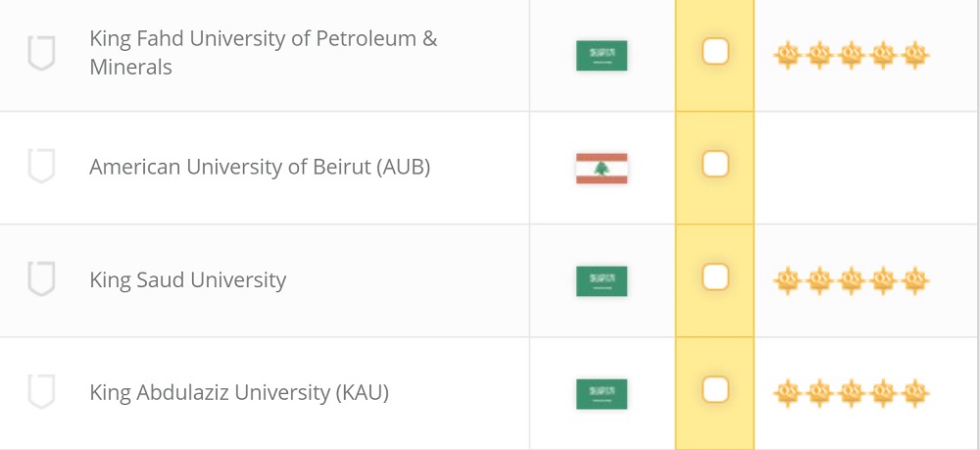Click the five-star rating for King Saud University
This screenshot has height=450, width=980.
click(x=851, y=281)
